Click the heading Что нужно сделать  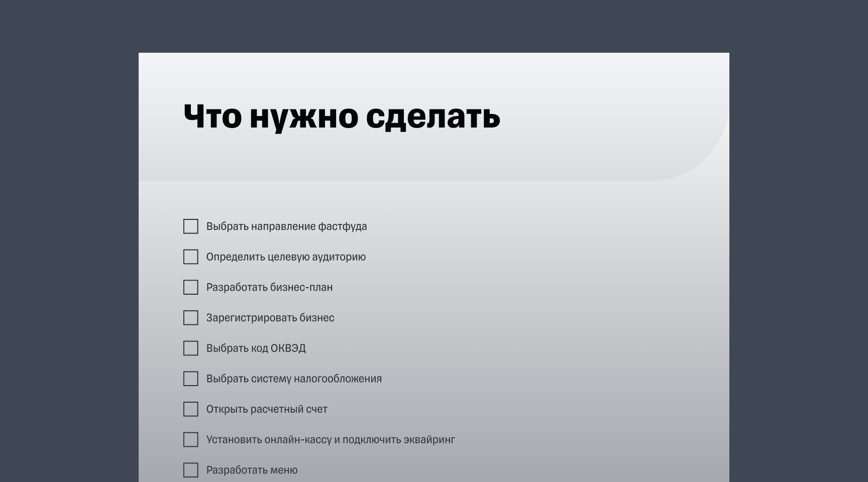click(x=341, y=118)
